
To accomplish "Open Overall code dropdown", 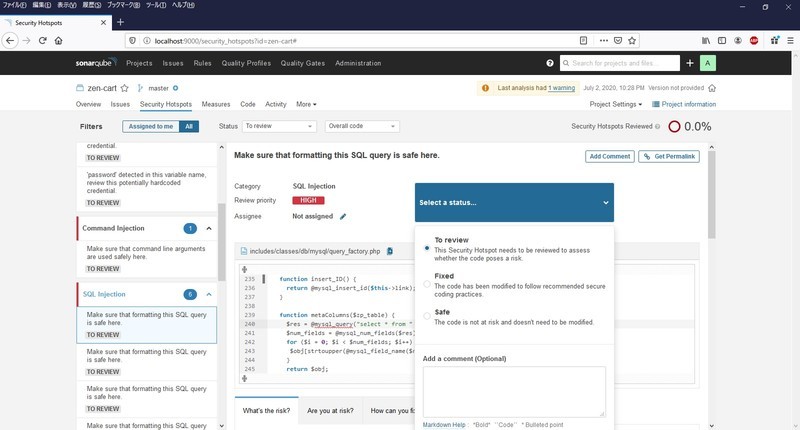I will coord(362,126).
